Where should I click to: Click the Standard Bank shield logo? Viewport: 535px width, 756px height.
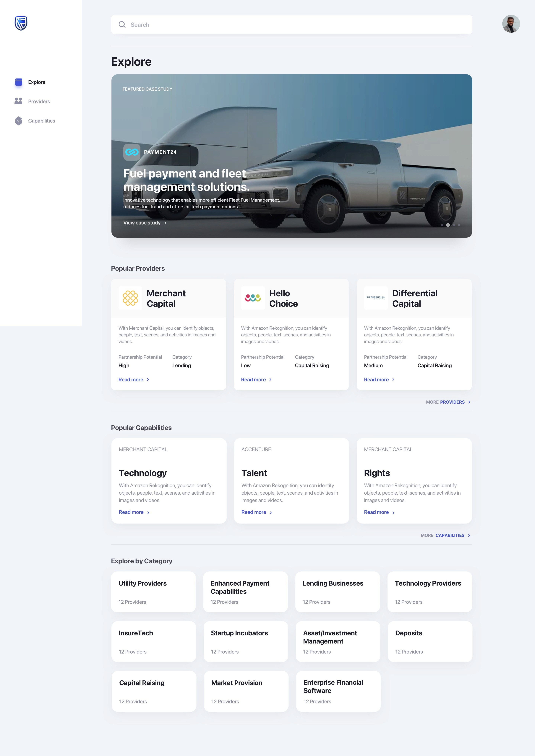21,23
